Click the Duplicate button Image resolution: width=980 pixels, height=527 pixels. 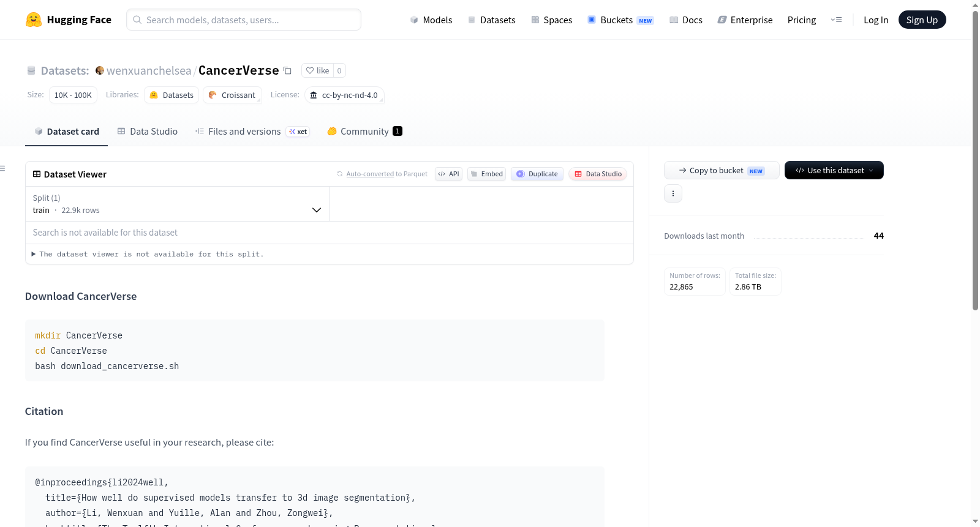537,174
